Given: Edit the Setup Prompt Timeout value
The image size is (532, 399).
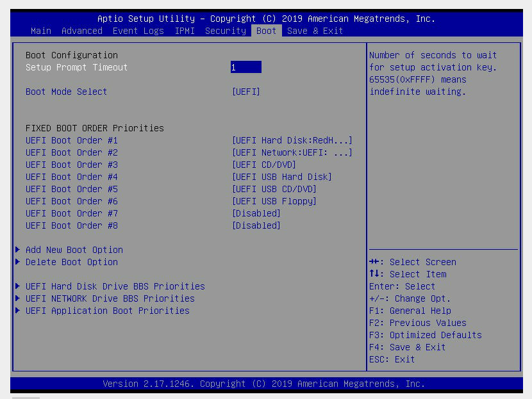Looking at the screenshot, I should [246, 67].
